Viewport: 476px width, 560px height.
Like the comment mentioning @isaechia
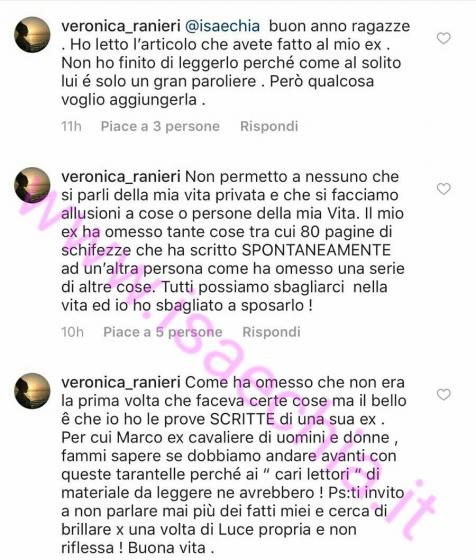point(444,38)
